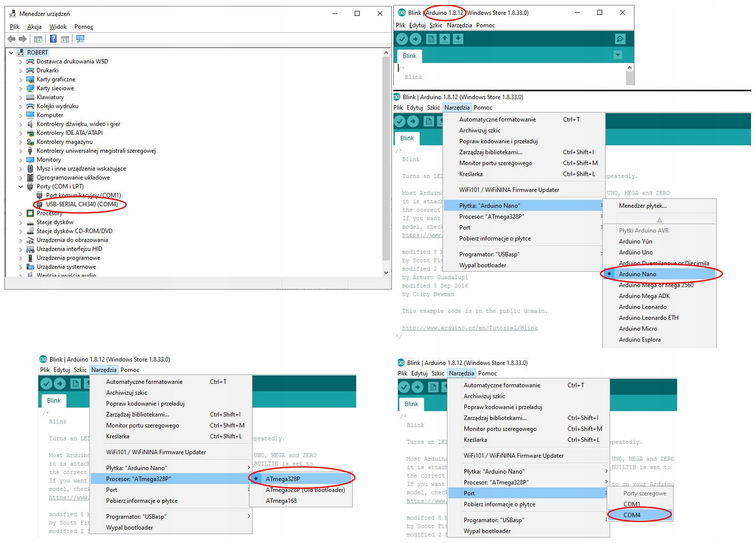
Task: Choose ATmega328P (Old Bootloader) processor
Action: [x=305, y=490]
